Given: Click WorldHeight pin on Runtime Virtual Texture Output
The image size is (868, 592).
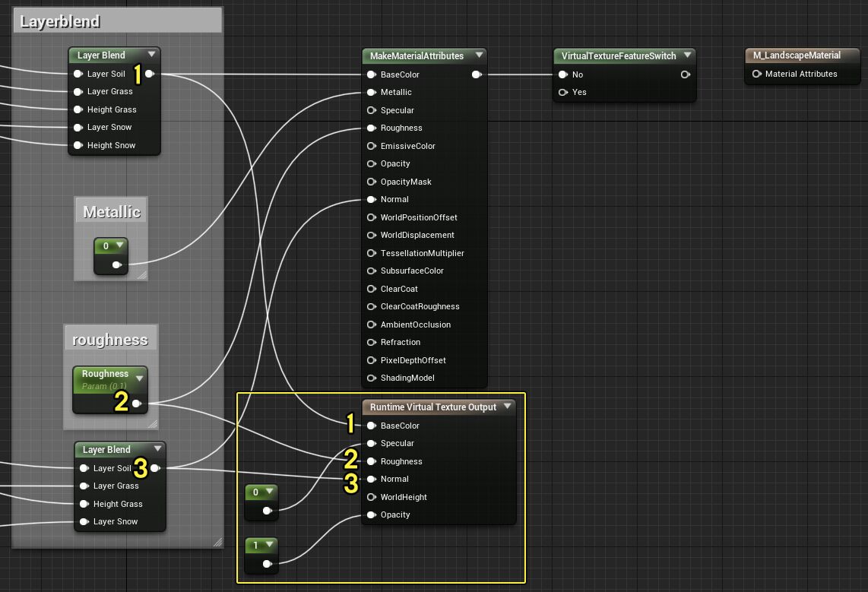Looking at the screenshot, I should tap(371, 497).
